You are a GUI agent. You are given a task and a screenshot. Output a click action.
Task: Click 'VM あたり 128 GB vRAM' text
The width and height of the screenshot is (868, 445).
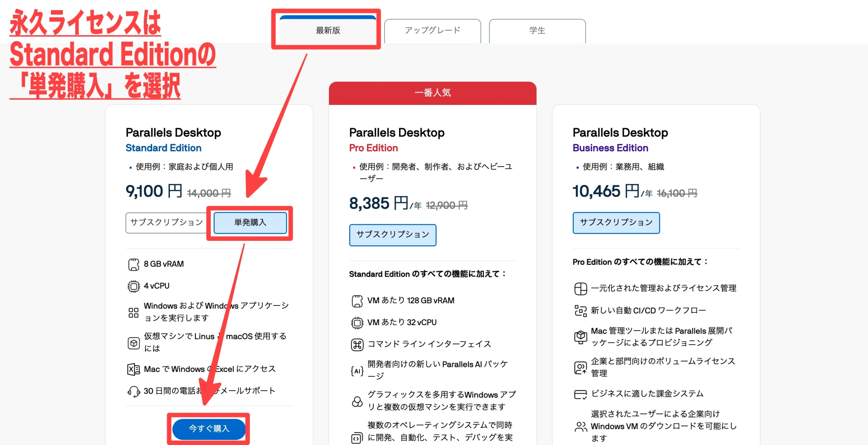click(411, 300)
